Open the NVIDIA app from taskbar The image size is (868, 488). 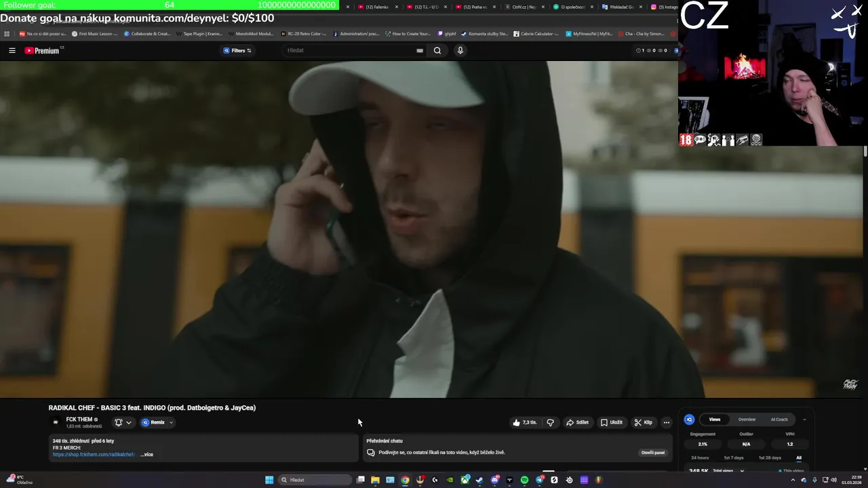click(450, 480)
